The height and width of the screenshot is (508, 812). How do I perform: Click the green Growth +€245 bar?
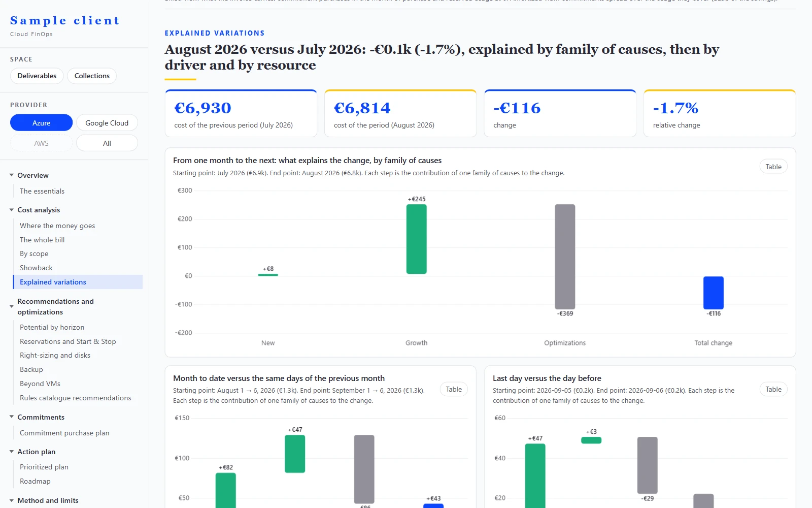417,239
